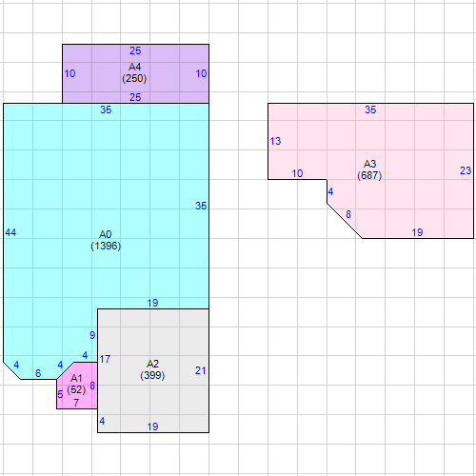Click the A2 (399) label
Screen dimensions: 476x476
[x=152, y=369]
